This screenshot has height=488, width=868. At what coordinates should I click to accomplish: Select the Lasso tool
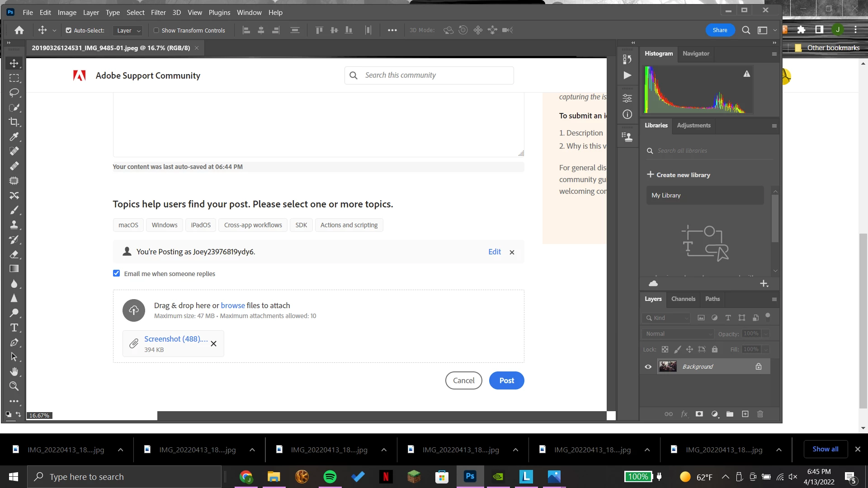coord(14,93)
